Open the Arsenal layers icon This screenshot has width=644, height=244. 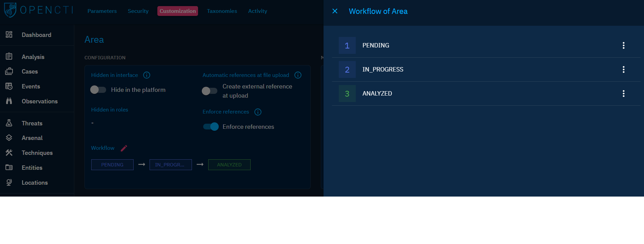9,138
